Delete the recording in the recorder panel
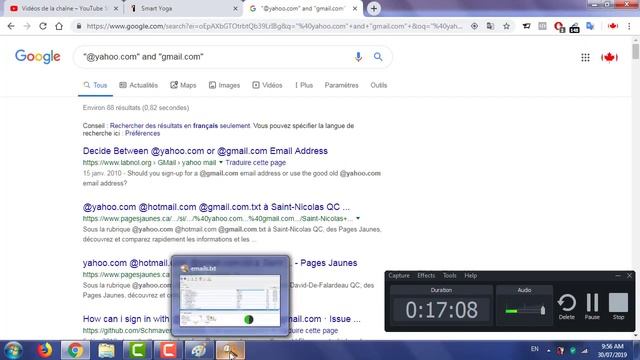This screenshot has height=360, width=640. tap(567, 307)
